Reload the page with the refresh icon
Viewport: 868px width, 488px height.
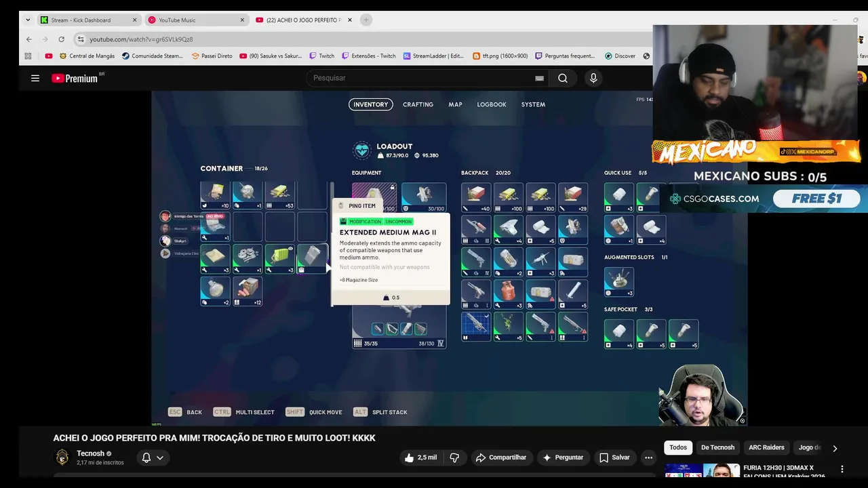[61, 39]
